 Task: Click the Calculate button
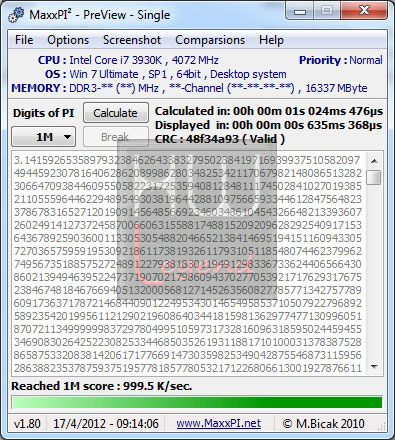(115, 113)
